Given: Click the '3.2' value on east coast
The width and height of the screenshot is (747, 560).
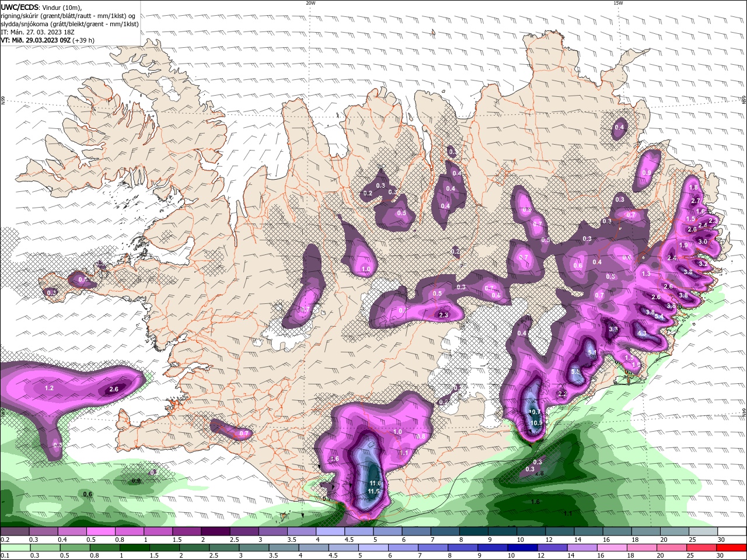Looking at the screenshot, I should coord(703,264).
